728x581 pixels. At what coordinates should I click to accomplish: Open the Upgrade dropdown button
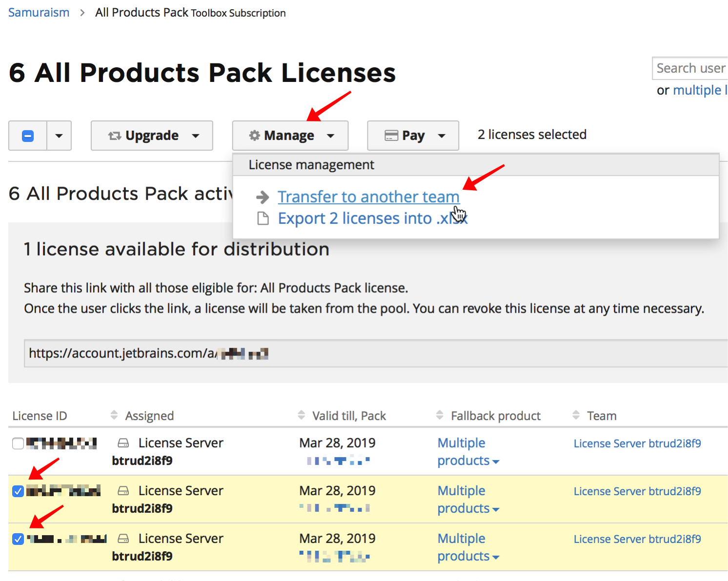click(152, 136)
